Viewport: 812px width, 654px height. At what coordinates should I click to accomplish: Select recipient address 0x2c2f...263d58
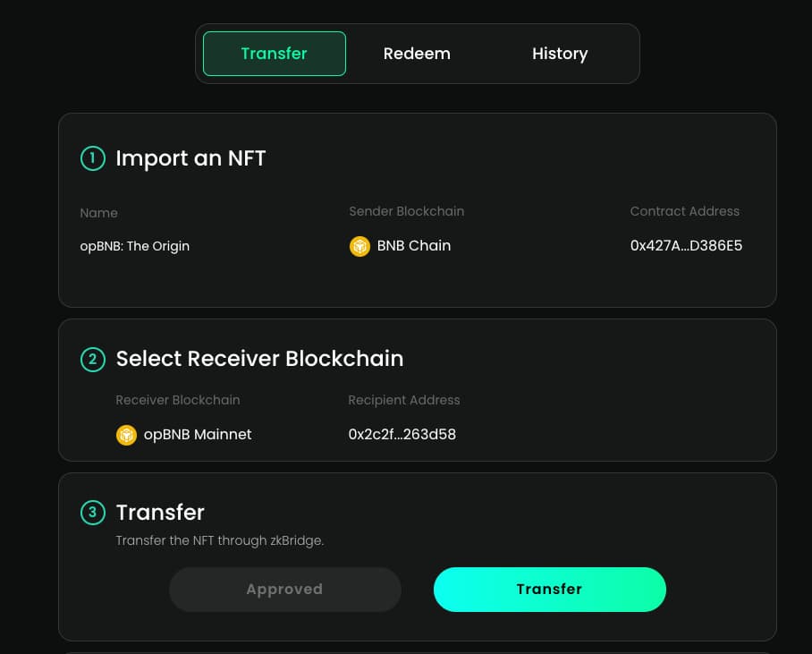point(402,434)
